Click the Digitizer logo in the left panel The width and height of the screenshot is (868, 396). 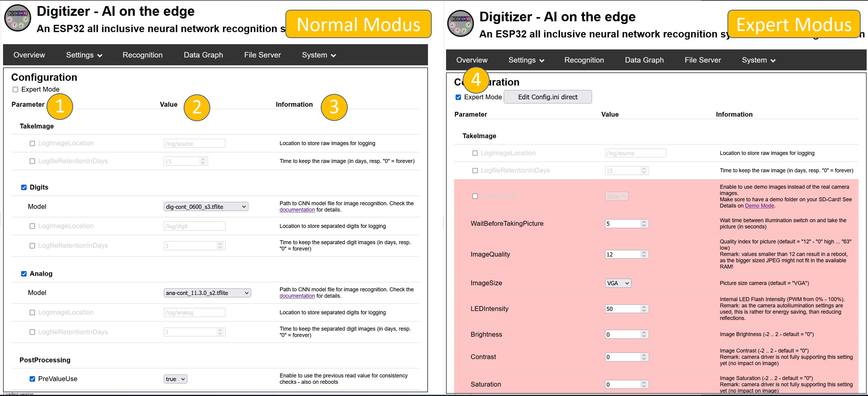tap(18, 18)
